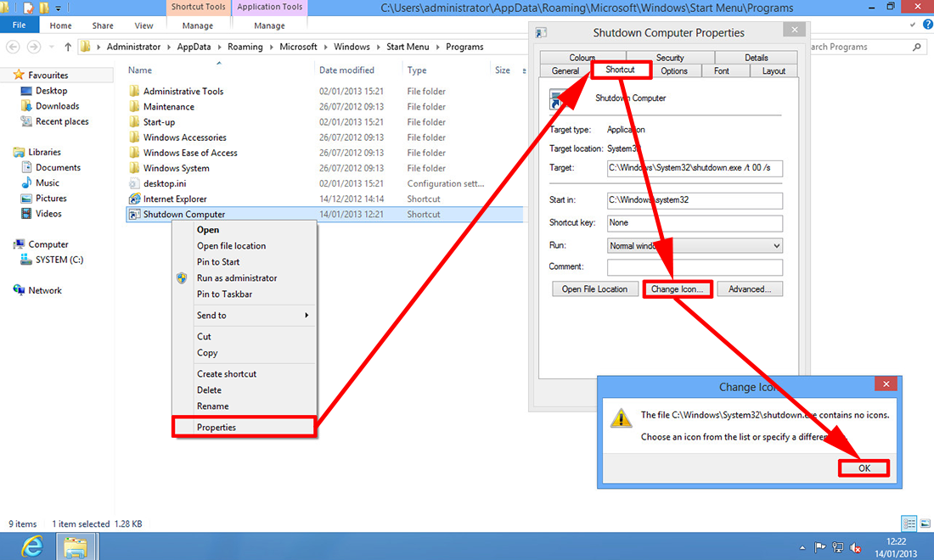The image size is (934, 560).
Task: Open the General tab in Properties
Action: [x=565, y=70]
